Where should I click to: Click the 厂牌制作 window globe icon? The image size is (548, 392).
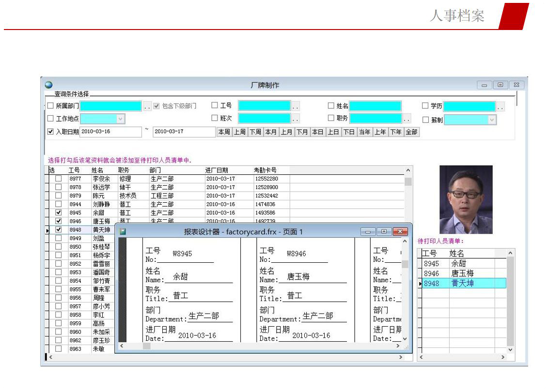click(48, 85)
